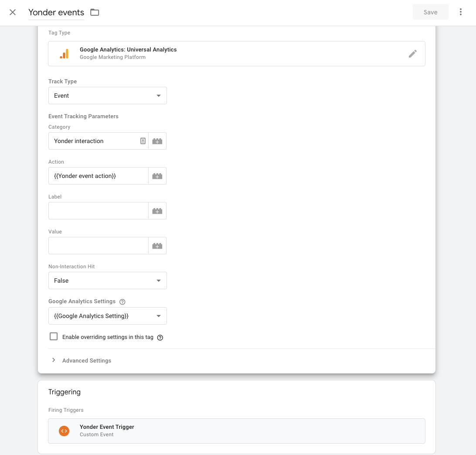Open the three-dot more options menu

click(x=460, y=12)
